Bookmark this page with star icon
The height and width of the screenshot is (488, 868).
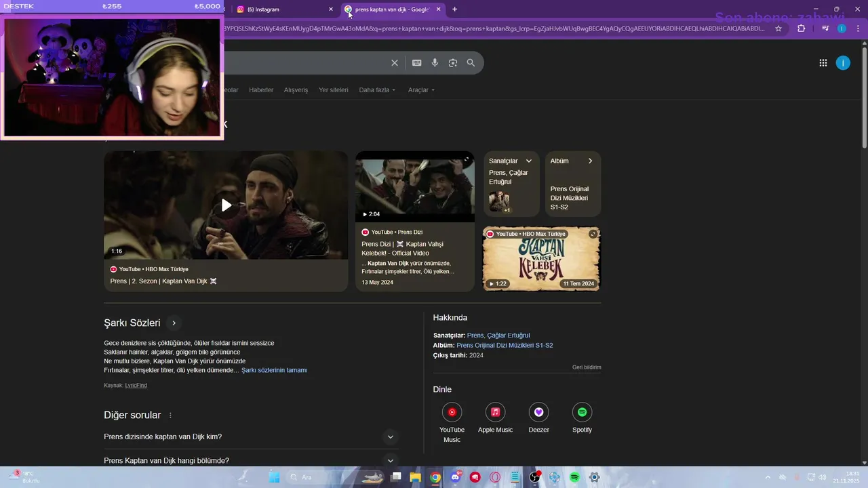coord(778,28)
